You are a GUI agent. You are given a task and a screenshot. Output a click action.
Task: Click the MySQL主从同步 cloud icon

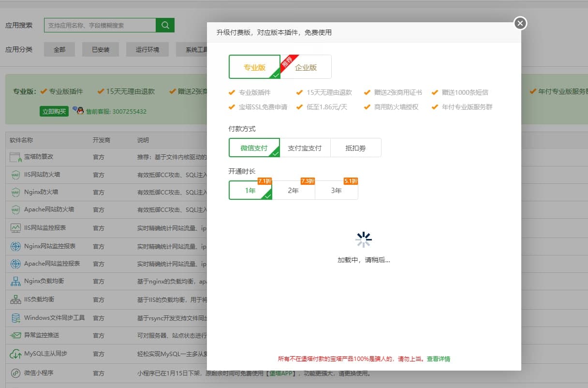[x=15, y=354]
